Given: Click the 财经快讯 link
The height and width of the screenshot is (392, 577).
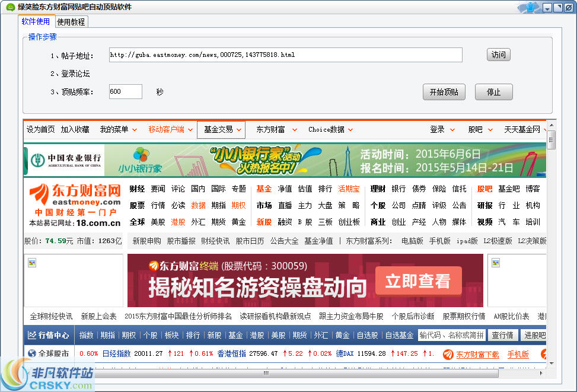Looking at the screenshot, I should (215, 241).
